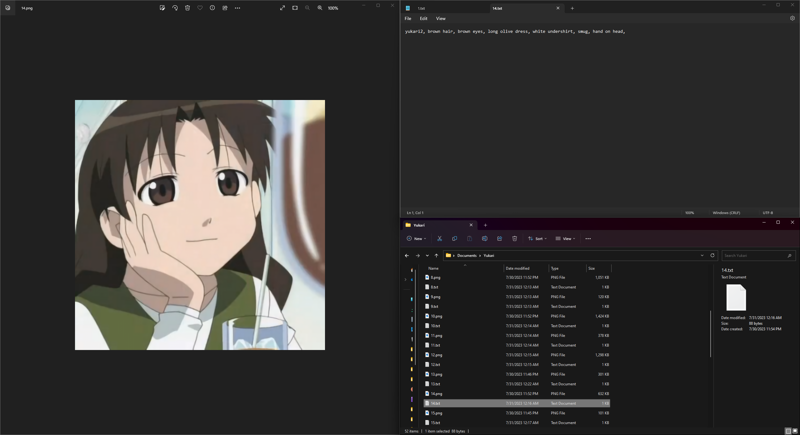
Task: Expand the address bar history dropdown
Action: (702, 255)
